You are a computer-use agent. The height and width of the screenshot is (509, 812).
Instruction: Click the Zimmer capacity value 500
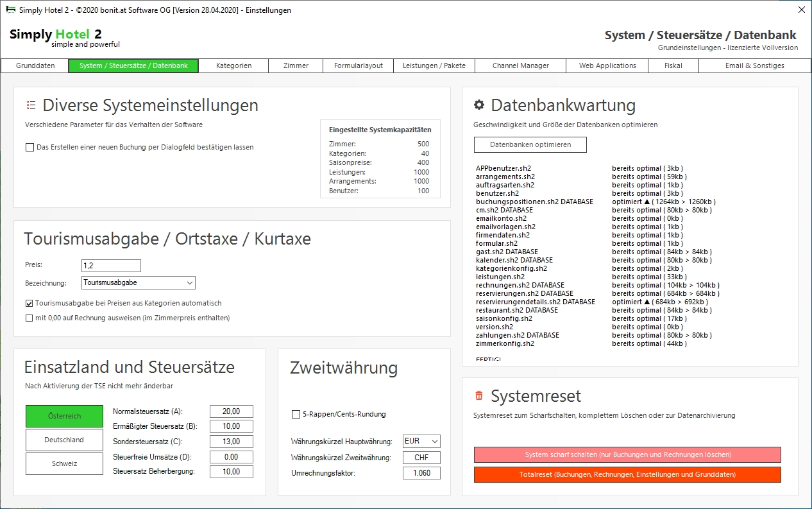423,144
